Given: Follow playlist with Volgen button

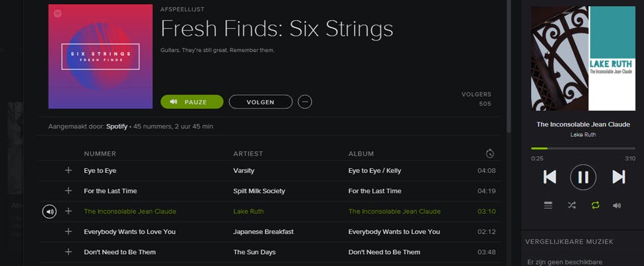Looking at the screenshot, I should point(261,102).
